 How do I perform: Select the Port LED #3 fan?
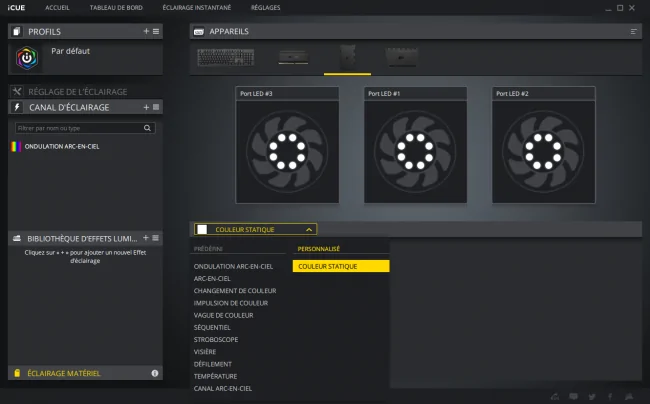287,152
